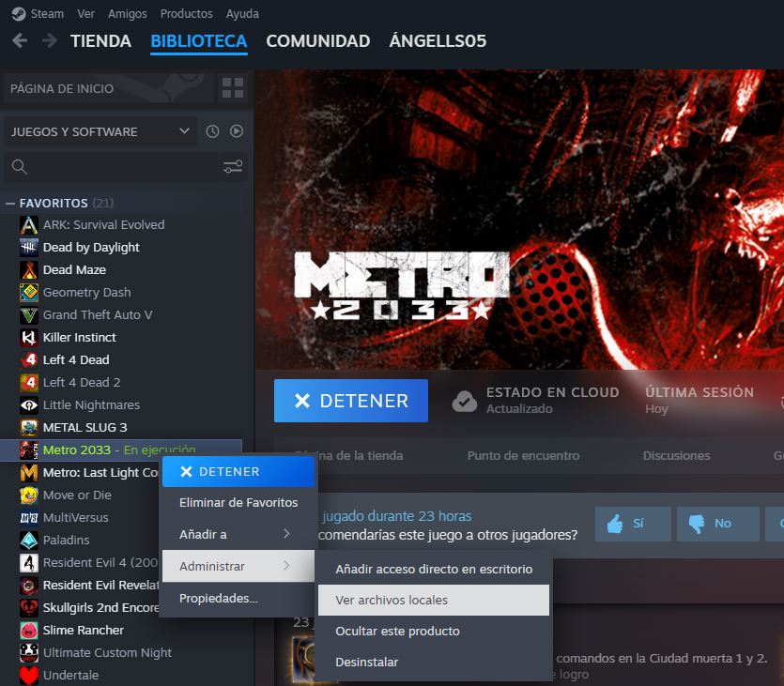The width and height of the screenshot is (784, 686).
Task: Select Ver archivos locales
Action: 434,600
